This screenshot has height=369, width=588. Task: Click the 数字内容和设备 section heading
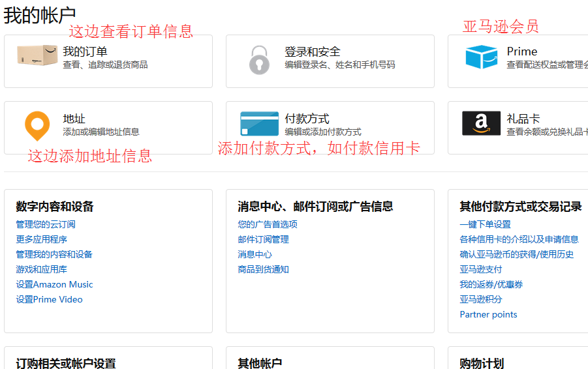[55, 207]
